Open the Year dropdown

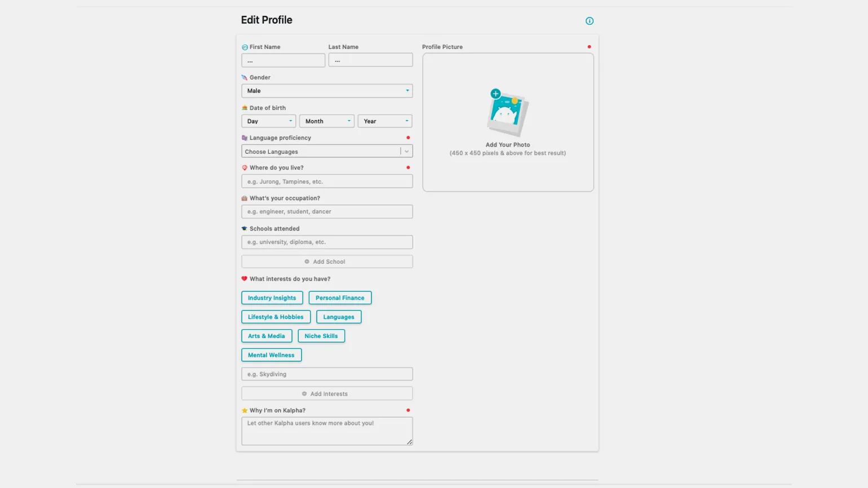pyautogui.click(x=384, y=121)
